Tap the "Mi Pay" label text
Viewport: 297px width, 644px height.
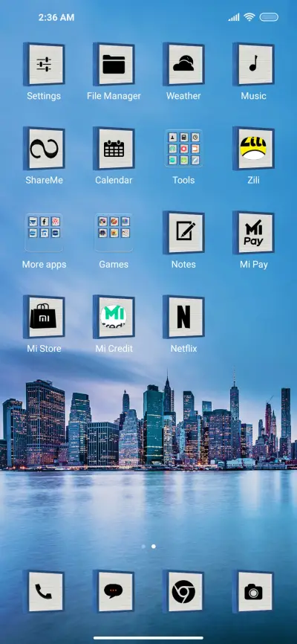(254, 265)
